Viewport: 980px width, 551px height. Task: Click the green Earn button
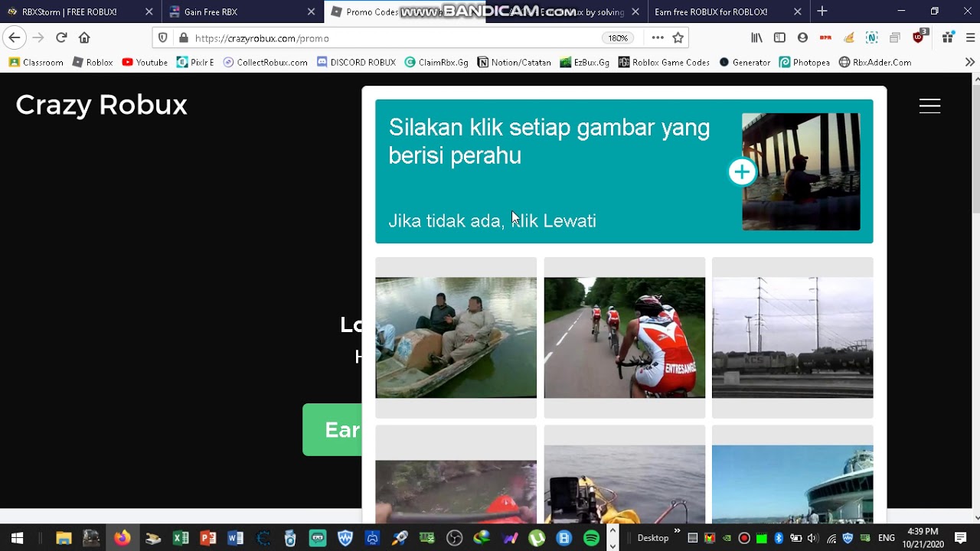tap(332, 430)
